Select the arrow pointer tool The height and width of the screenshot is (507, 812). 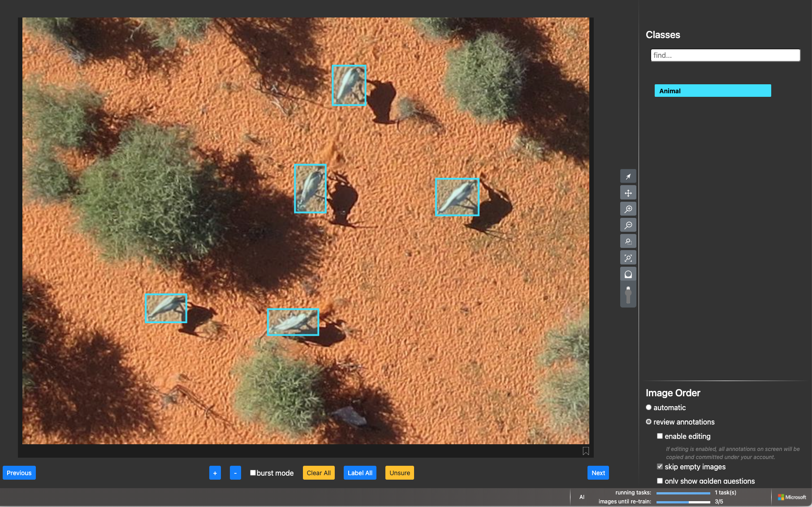point(628,177)
